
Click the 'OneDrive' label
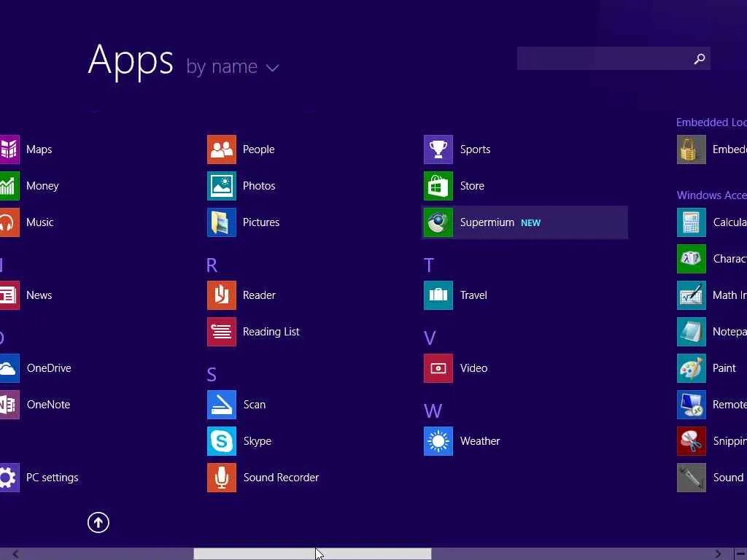pos(49,368)
